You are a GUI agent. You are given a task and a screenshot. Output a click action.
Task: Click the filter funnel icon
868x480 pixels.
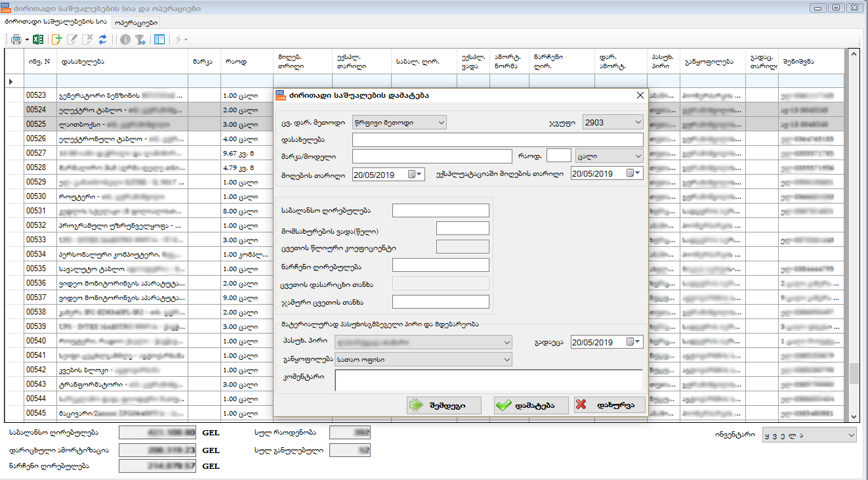[x=140, y=39]
